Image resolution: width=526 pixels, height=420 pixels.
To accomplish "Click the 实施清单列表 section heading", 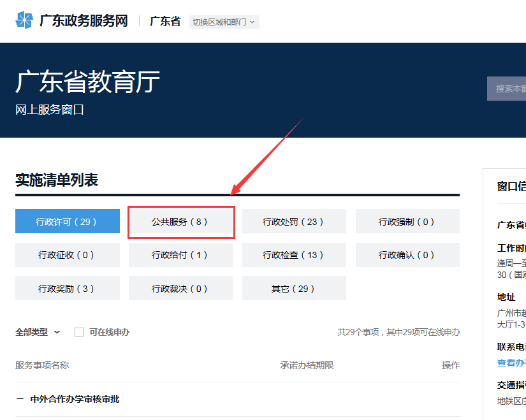I will [x=57, y=180].
